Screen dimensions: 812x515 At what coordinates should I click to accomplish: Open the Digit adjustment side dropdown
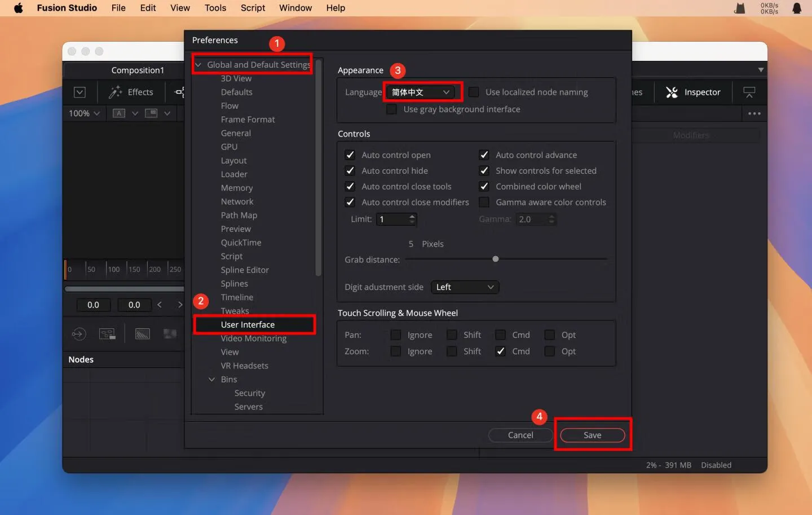click(x=465, y=287)
